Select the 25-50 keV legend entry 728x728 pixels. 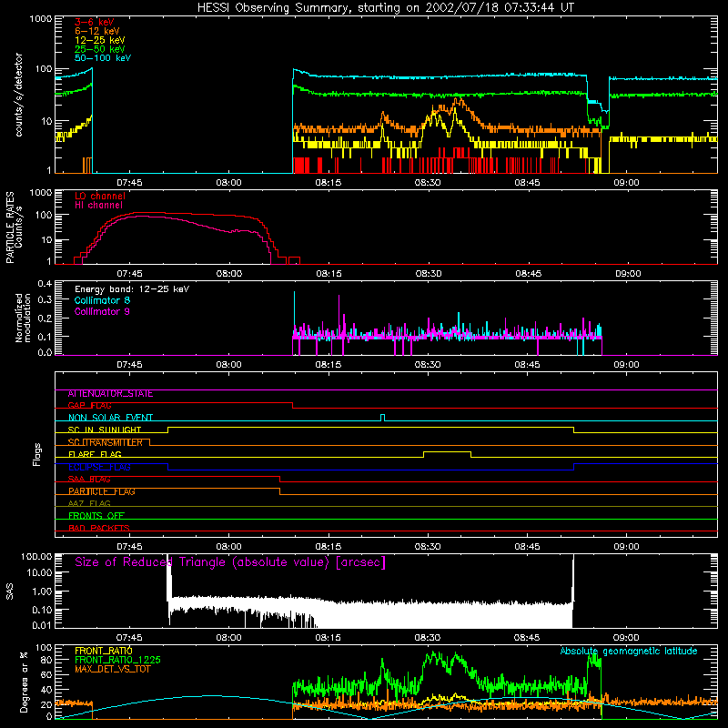point(100,49)
